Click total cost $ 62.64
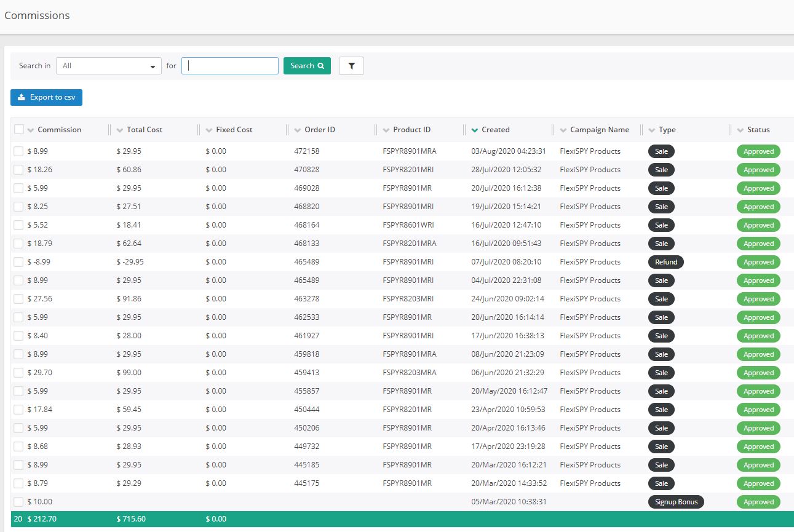Image resolution: width=794 pixels, height=532 pixels. tap(129, 244)
